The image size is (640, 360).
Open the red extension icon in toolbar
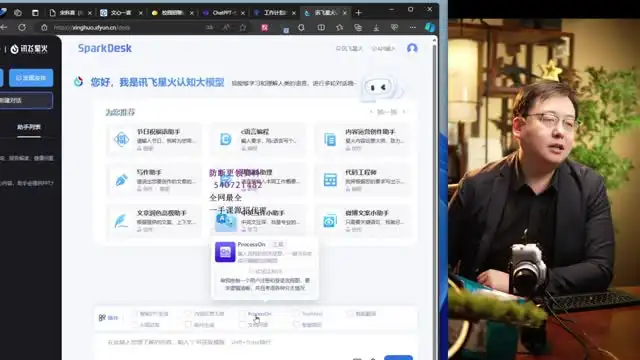coord(264,28)
